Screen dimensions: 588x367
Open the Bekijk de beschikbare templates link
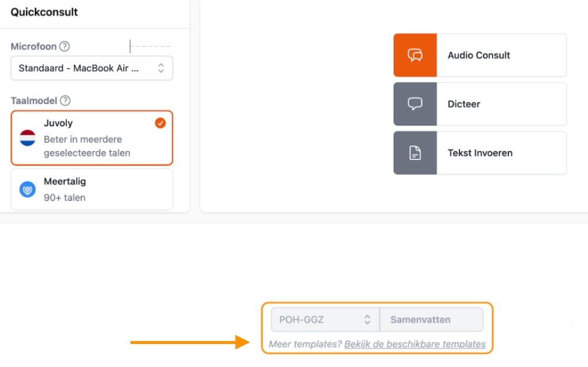[x=415, y=344]
